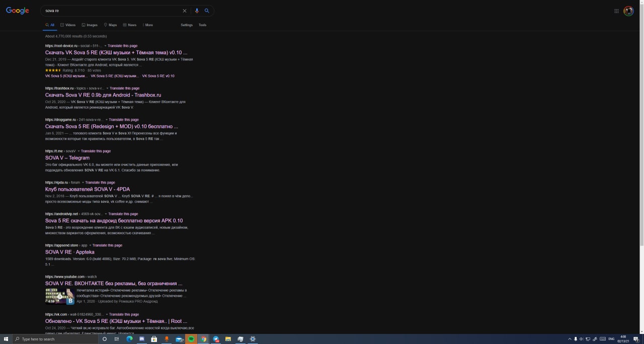Click the taskbar 'Type here to search' box
Image resolution: width=644 pixels, height=344 pixels.
click(x=55, y=339)
